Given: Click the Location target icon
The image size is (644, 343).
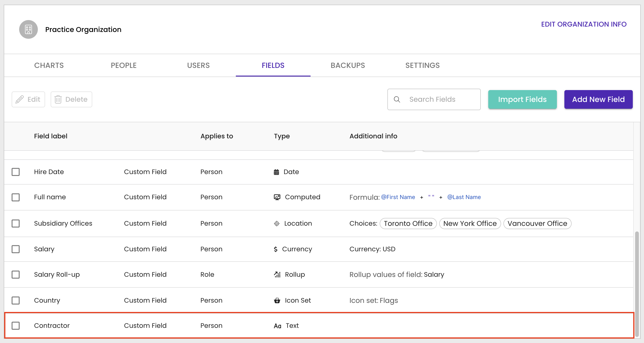Looking at the screenshot, I should (276, 223).
